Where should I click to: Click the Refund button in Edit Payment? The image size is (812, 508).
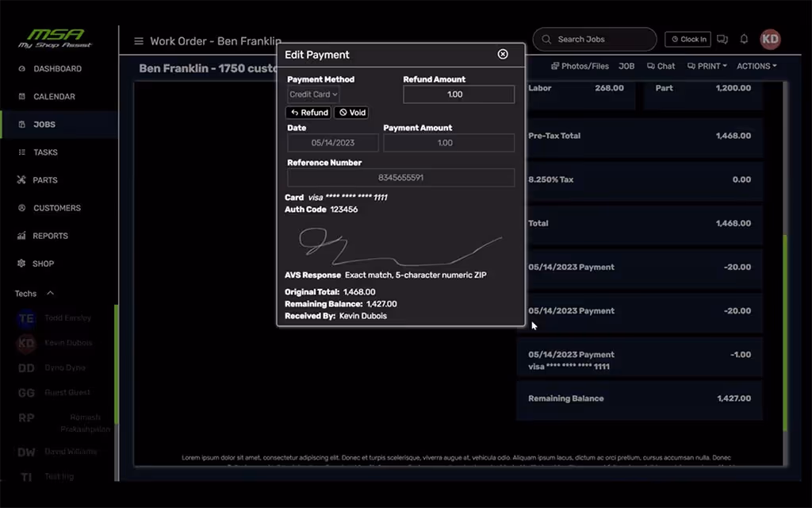click(x=308, y=112)
